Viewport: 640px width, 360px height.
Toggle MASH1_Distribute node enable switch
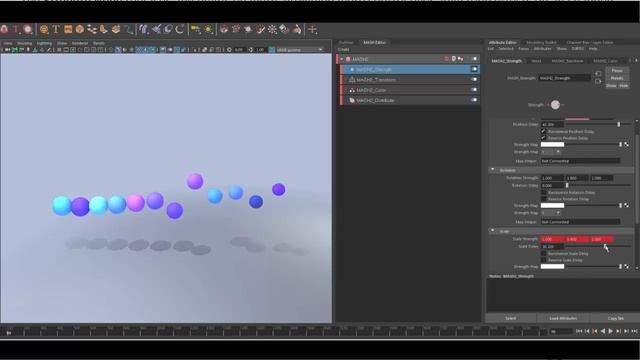[x=474, y=100]
